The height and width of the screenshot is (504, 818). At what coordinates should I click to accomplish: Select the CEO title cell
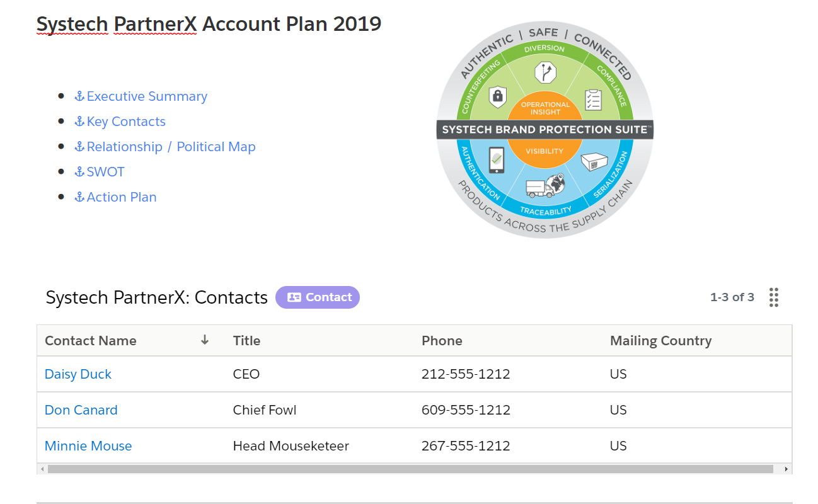(x=246, y=374)
